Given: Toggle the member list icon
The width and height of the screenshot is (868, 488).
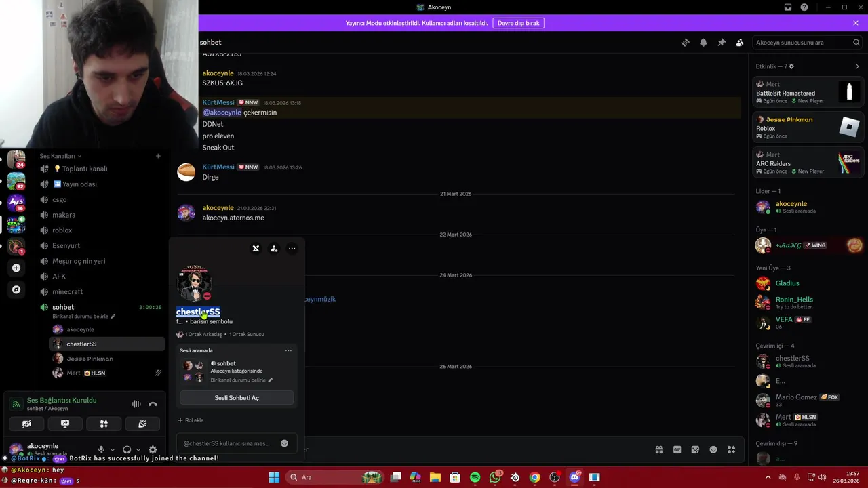Looking at the screenshot, I should (740, 42).
